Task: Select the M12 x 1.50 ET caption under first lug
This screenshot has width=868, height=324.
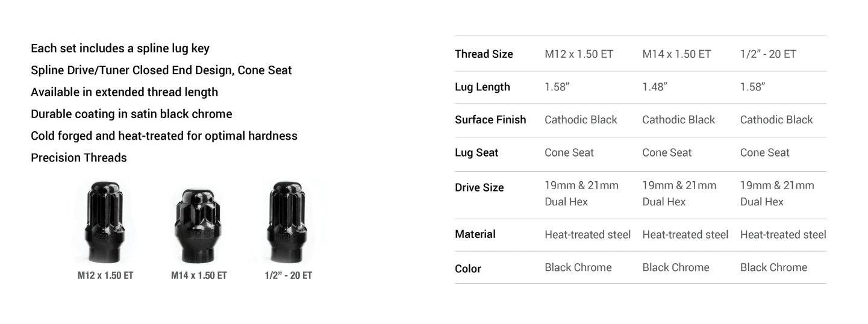Action: (105, 275)
